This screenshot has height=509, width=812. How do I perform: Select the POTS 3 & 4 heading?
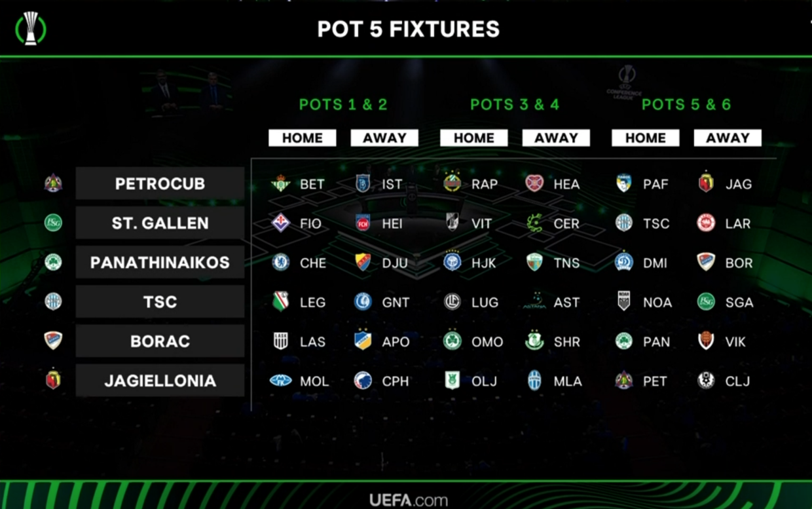515,104
